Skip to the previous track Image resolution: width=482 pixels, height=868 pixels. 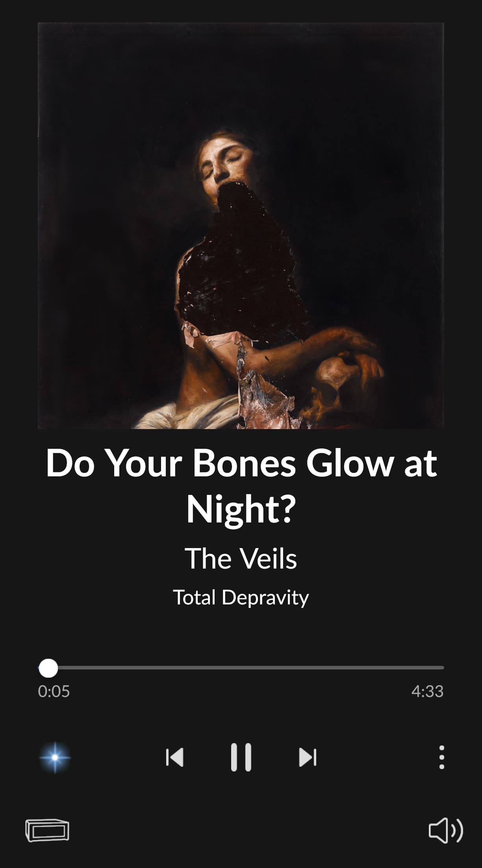(175, 757)
